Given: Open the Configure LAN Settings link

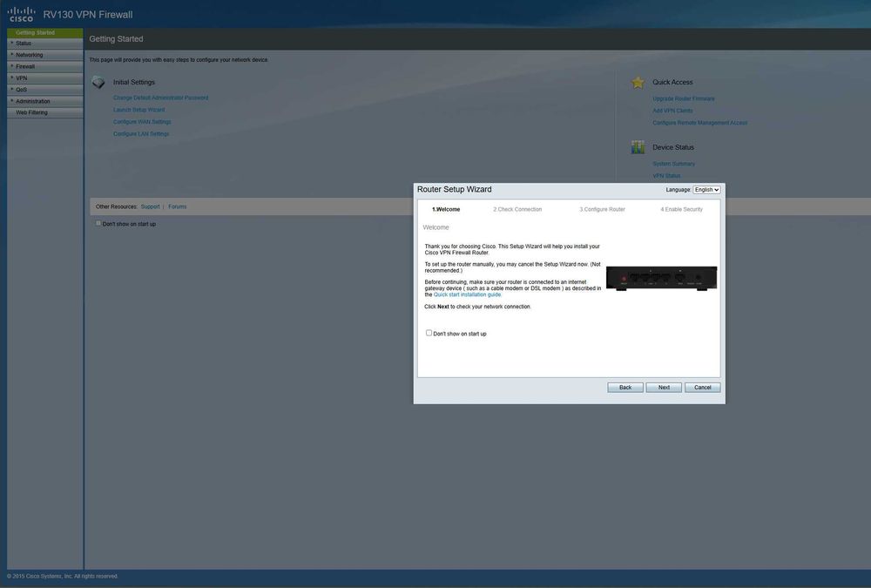Looking at the screenshot, I should 141,134.
